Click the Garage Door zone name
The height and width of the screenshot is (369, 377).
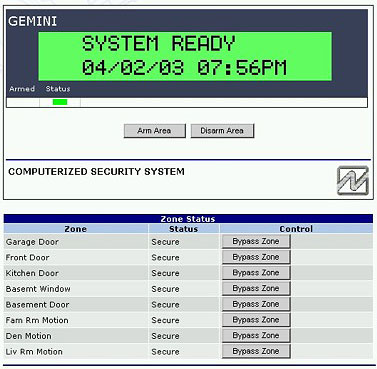pyautogui.click(x=32, y=242)
